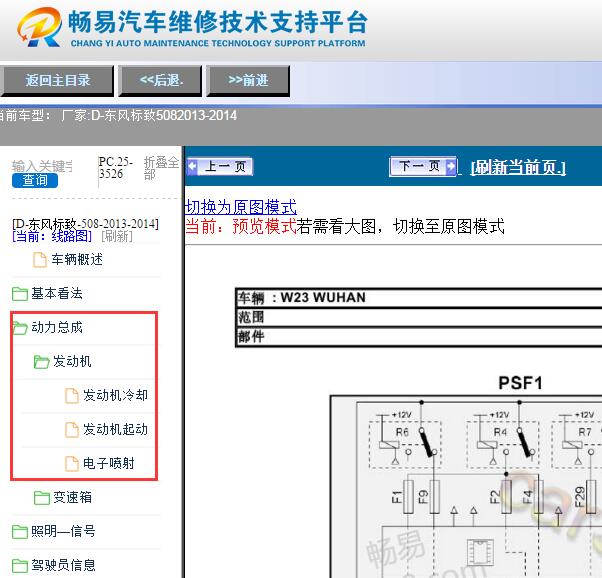The image size is (602, 578).
Task: Click page icon beside 车辆概述
Action: click(40, 260)
